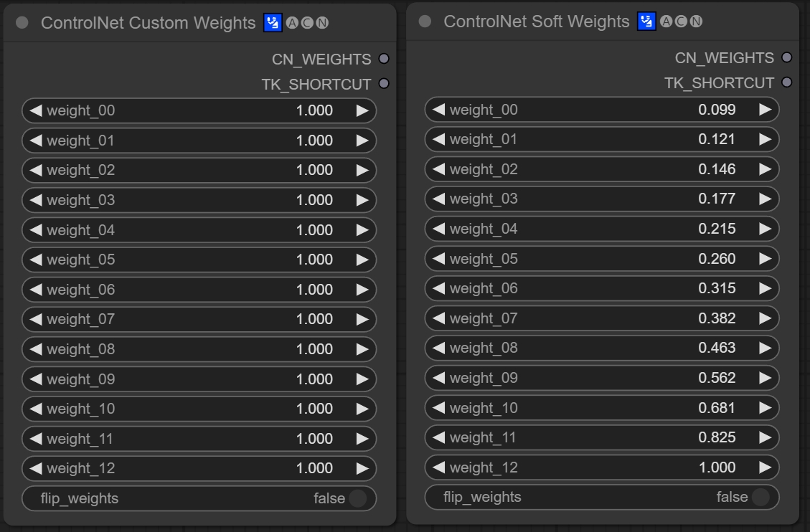Collapse the ControlNet Soft Weights node via its dot
Screen dimensions: 810x532
[425, 22]
